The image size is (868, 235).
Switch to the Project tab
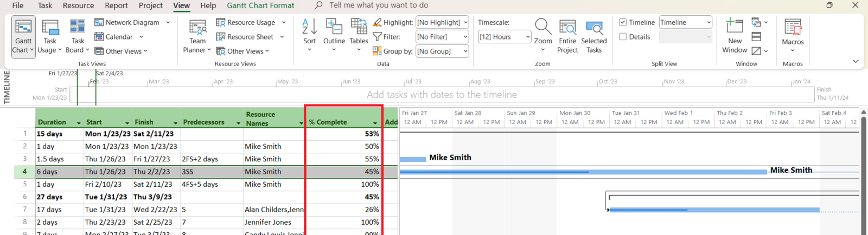(x=150, y=5)
